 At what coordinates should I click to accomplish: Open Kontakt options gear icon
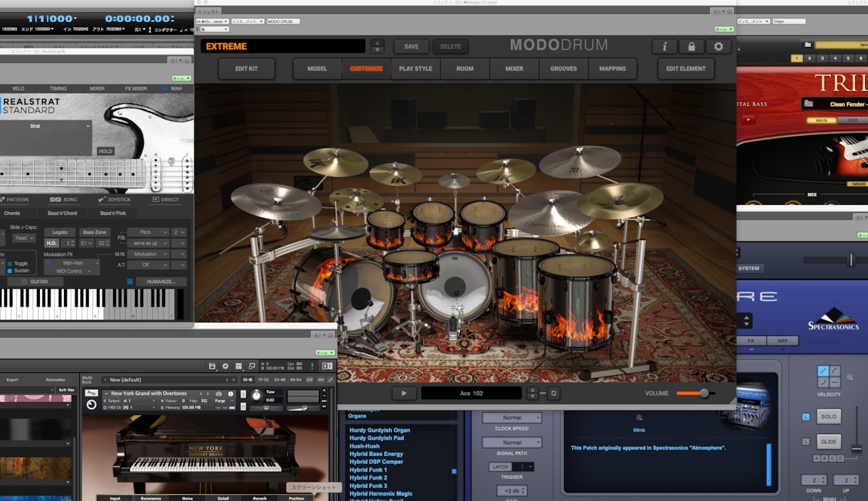[226, 366]
